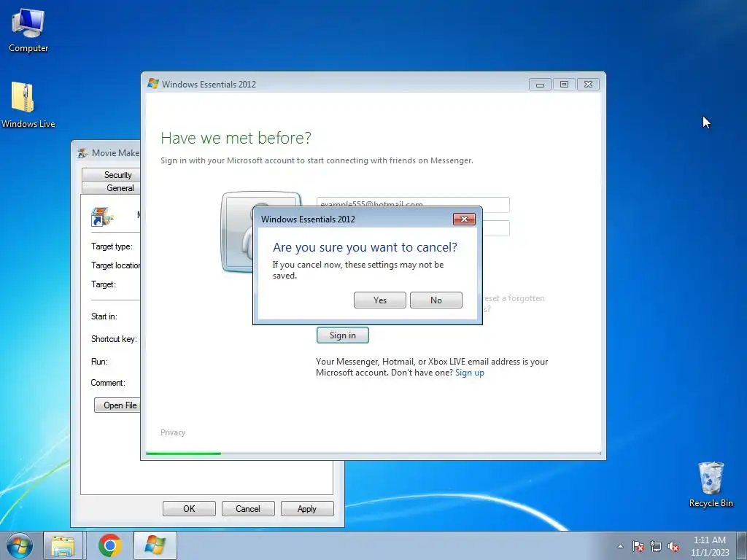This screenshot has height=560, width=747.
Task: Click Cancel in Movie Maker properties
Action: click(248, 508)
